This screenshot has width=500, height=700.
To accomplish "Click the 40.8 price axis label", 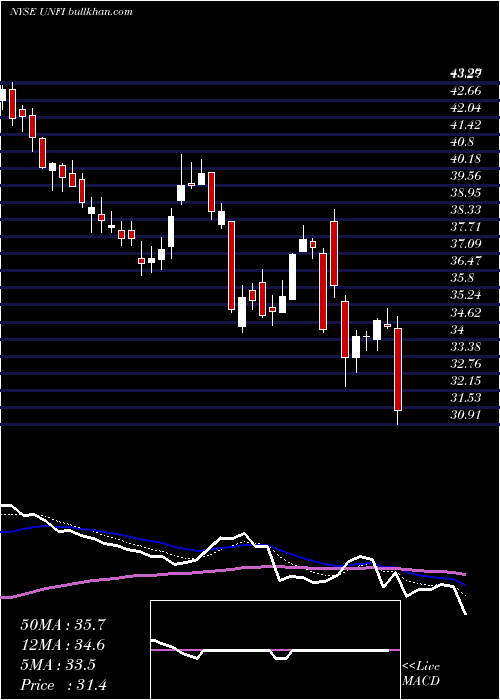I will (462, 142).
